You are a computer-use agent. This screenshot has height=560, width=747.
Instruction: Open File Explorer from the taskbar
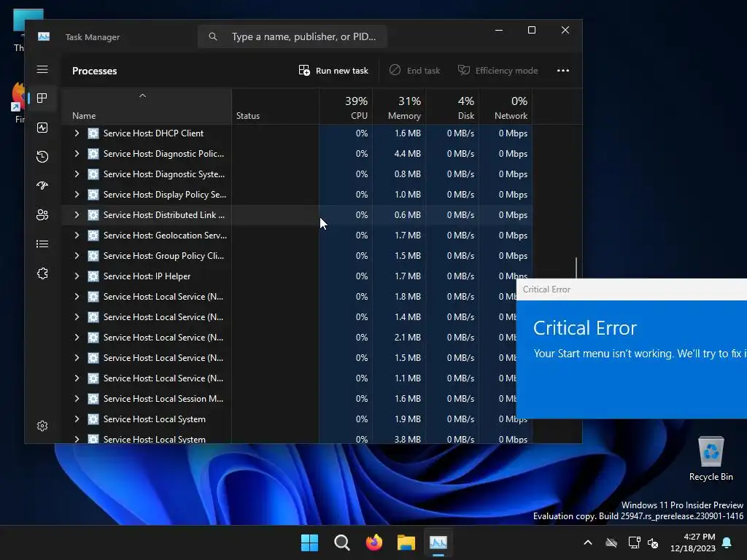[406, 542]
